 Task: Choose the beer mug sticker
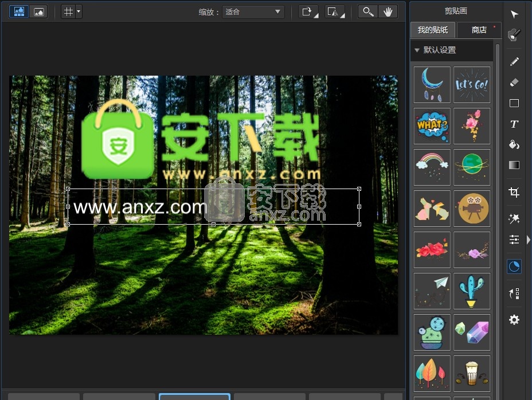[x=472, y=374]
